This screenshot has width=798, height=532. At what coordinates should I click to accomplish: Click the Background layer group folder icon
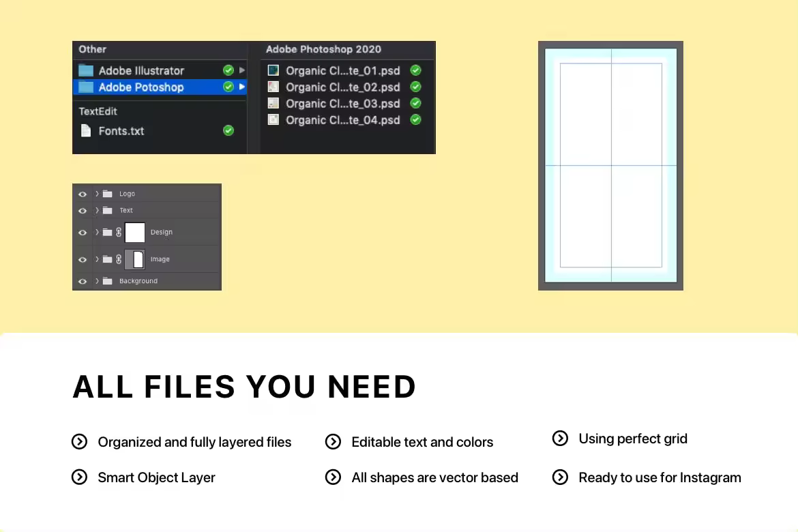coord(107,281)
